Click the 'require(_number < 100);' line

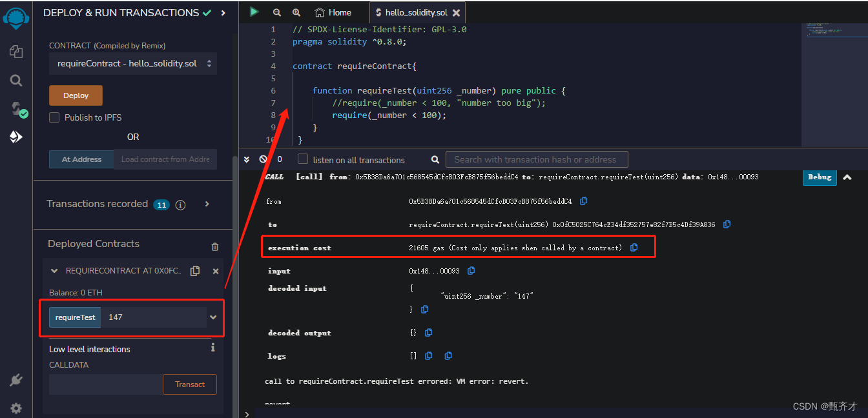(389, 115)
